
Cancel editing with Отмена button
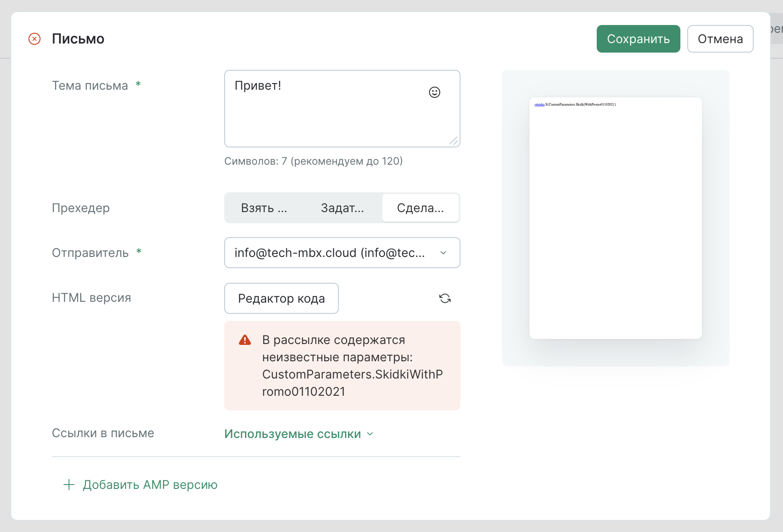pyautogui.click(x=720, y=39)
